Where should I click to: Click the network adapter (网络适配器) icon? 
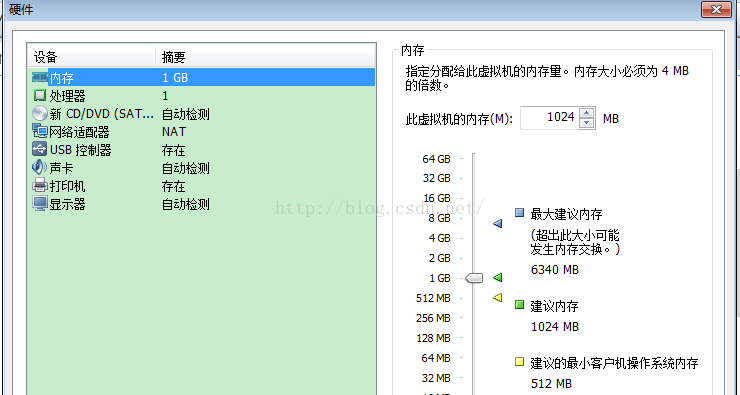[40, 131]
